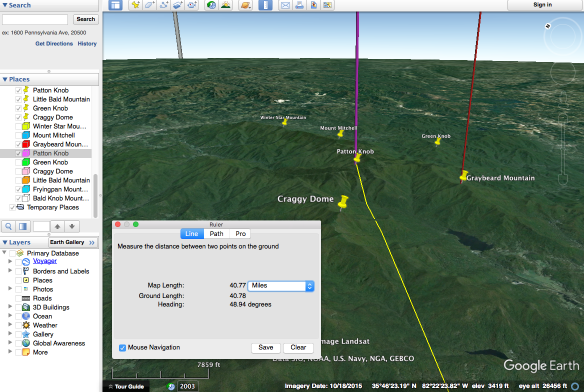The width and height of the screenshot is (584, 392).
Task: Email the view using envelope icon
Action: click(x=285, y=5)
